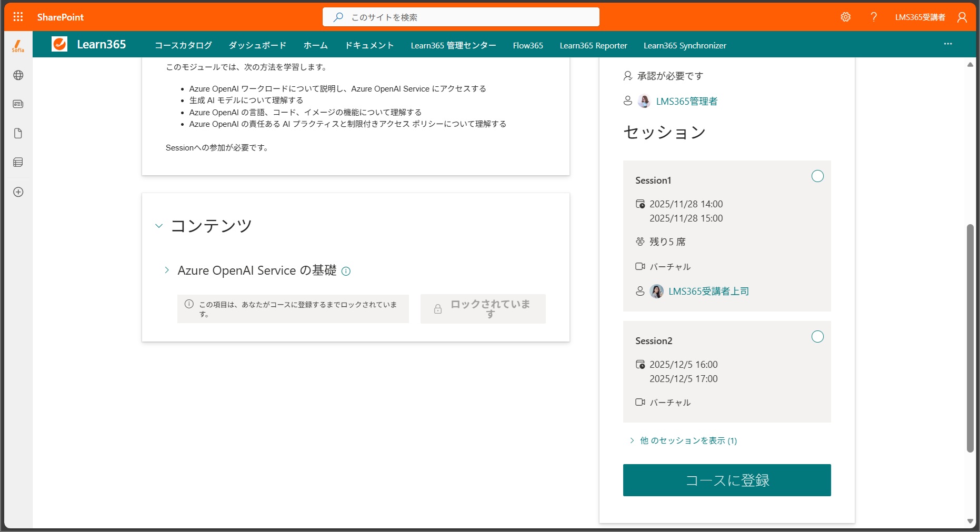
Task: Open the page file icon in left rail
Action: [x=18, y=133]
